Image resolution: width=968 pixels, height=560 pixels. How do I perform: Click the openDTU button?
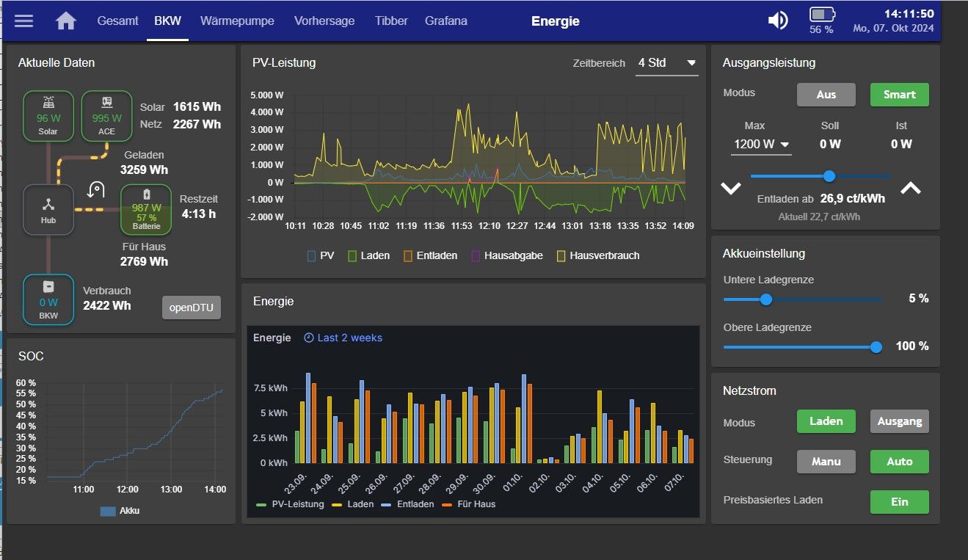(192, 308)
